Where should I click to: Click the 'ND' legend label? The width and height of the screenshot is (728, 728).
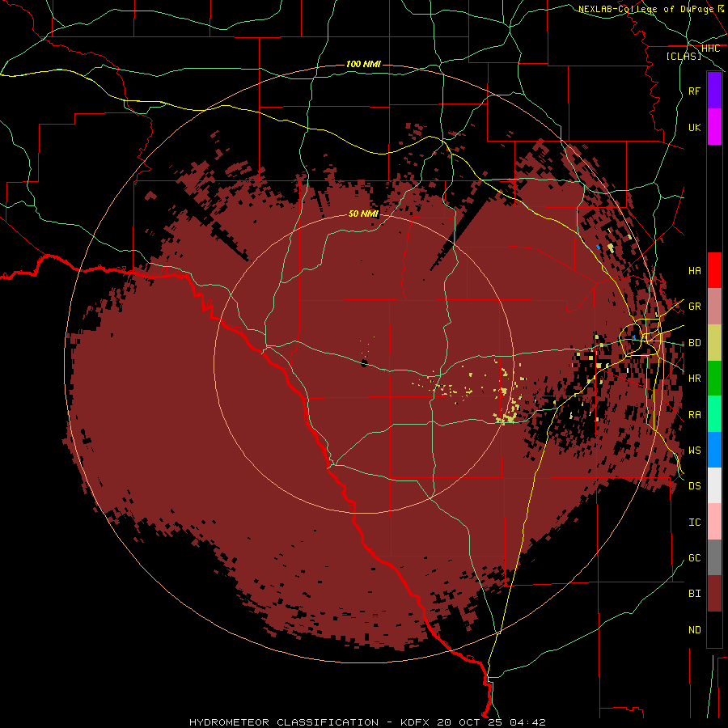tap(694, 630)
